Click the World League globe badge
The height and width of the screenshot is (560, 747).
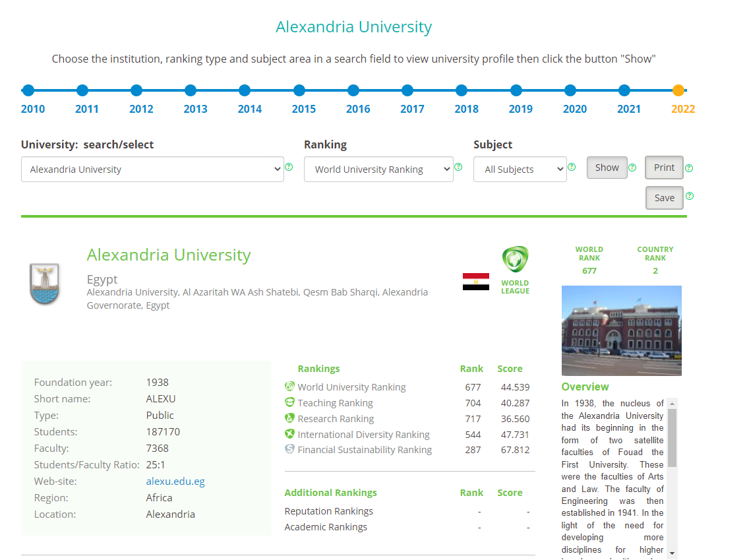point(515,260)
